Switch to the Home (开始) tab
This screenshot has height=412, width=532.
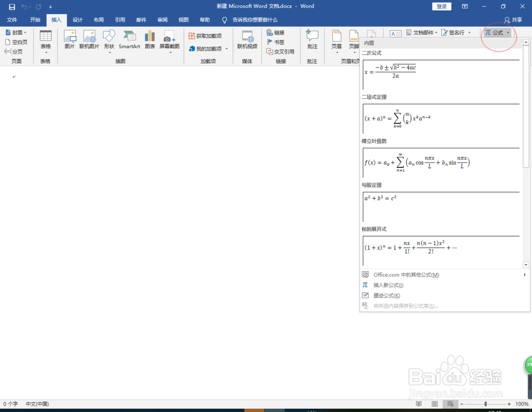click(35, 20)
